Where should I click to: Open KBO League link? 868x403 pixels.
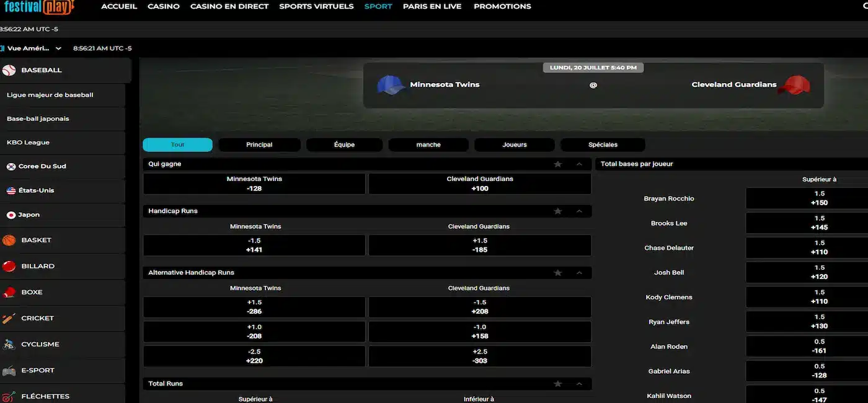pos(63,143)
